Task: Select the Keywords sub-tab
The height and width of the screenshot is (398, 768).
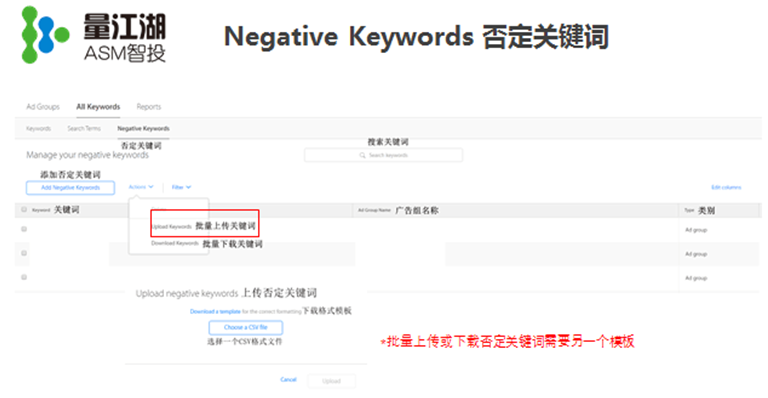Action: (38, 128)
